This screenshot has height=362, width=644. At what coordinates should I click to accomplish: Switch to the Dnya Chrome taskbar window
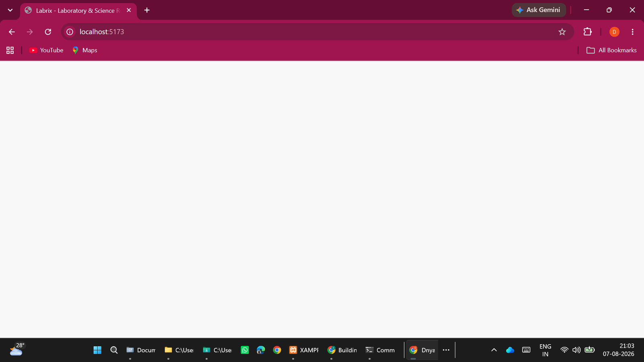point(422,350)
